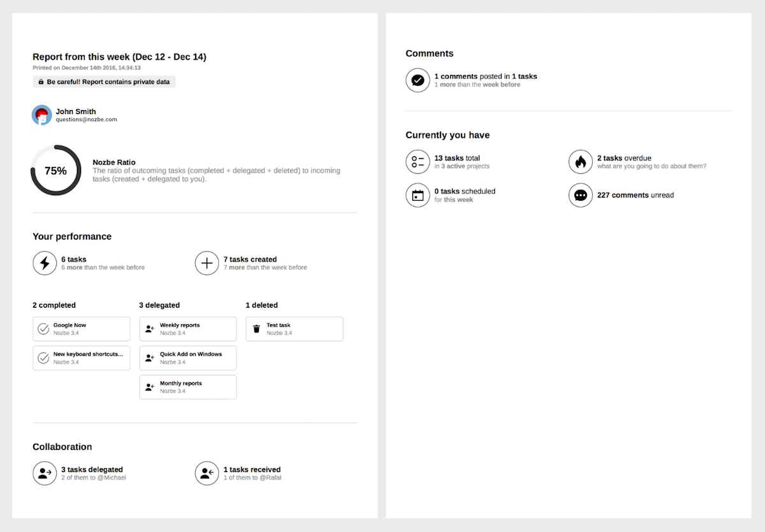Open the Google Now task title

click(69, 325)
